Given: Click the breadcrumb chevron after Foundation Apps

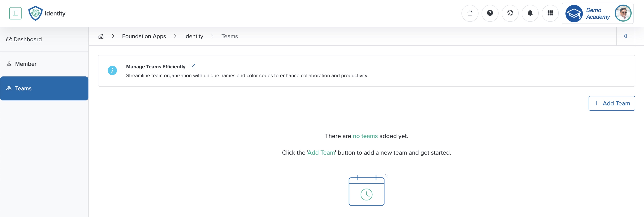Looking at the screenshot, I should pyautogui.click(x=175, y=36).
